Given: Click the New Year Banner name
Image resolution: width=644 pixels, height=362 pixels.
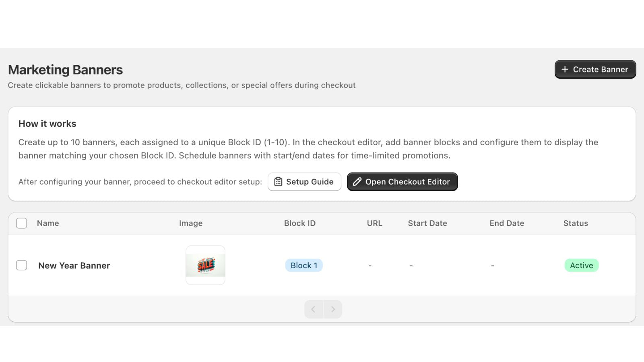Looking at the screenshot, I should coord(74,265).
